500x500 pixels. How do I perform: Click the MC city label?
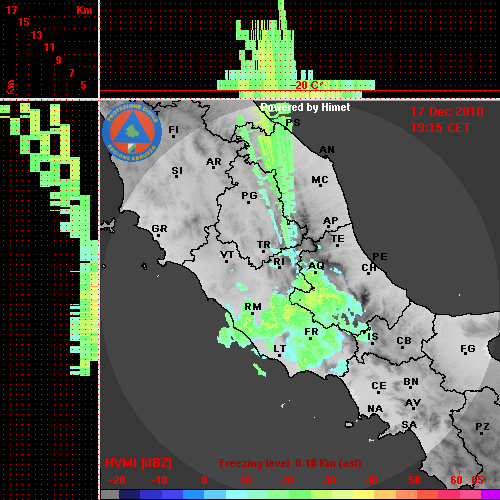point(320,180)
